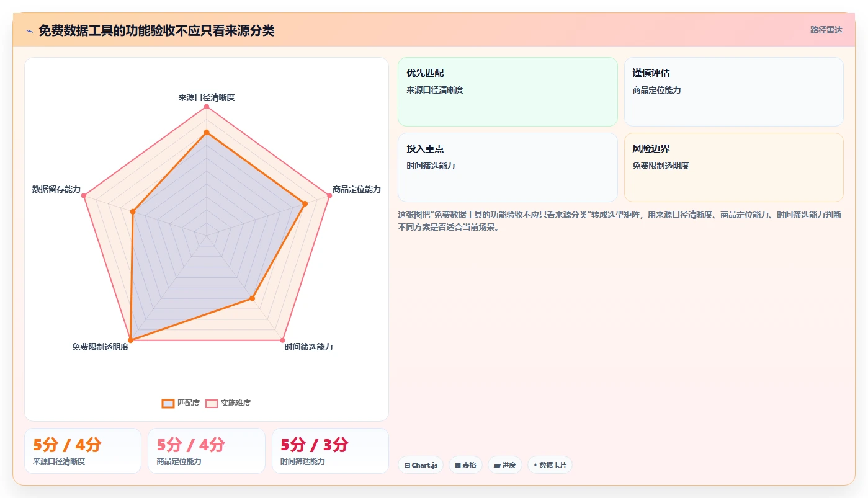Click the pink 实施难度 point at 来源口径清晰度
The image size is (868, 498).
(207, 107)
